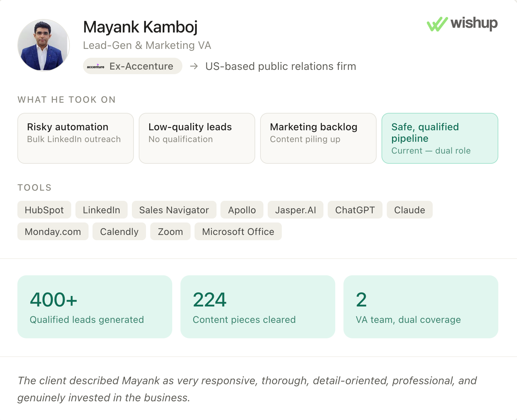Click the arrow icon after Ex-Accenture

click(194, 66)
